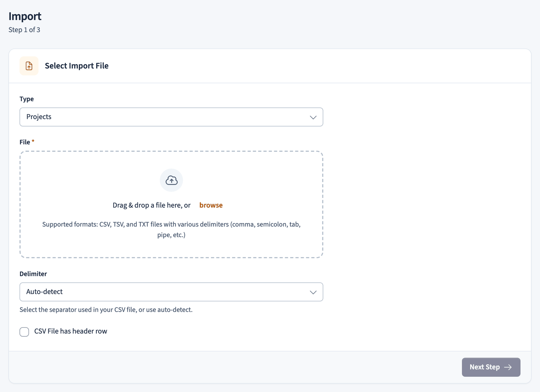Click the Type field label

pyautogui.click(x=27, y=99)
